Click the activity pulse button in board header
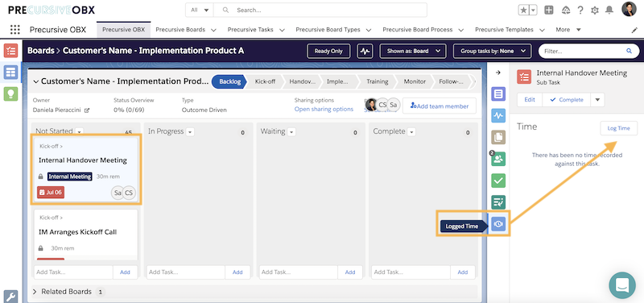The image size is (644, 303). coord(365,51)
